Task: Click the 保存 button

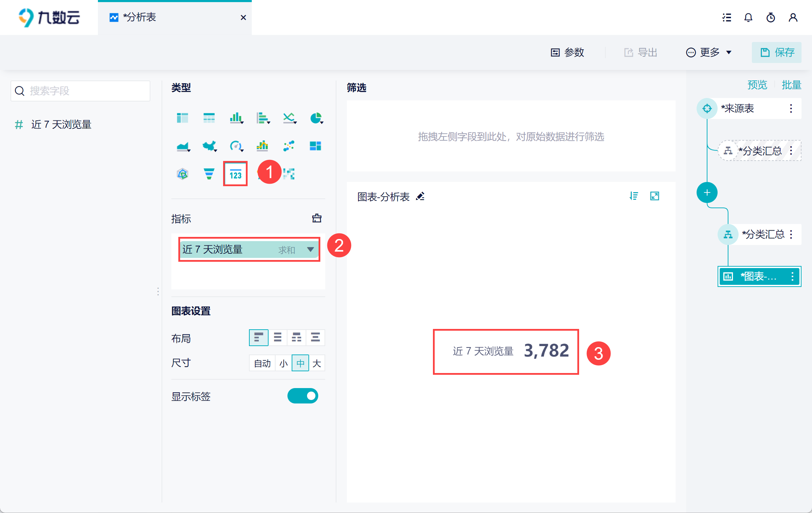Action: click(x=777, y=52)
